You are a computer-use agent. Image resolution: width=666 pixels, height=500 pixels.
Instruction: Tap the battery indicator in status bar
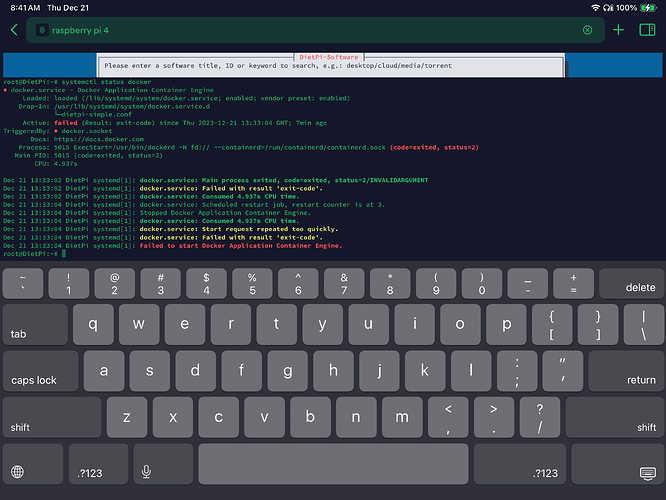point(649,8)
